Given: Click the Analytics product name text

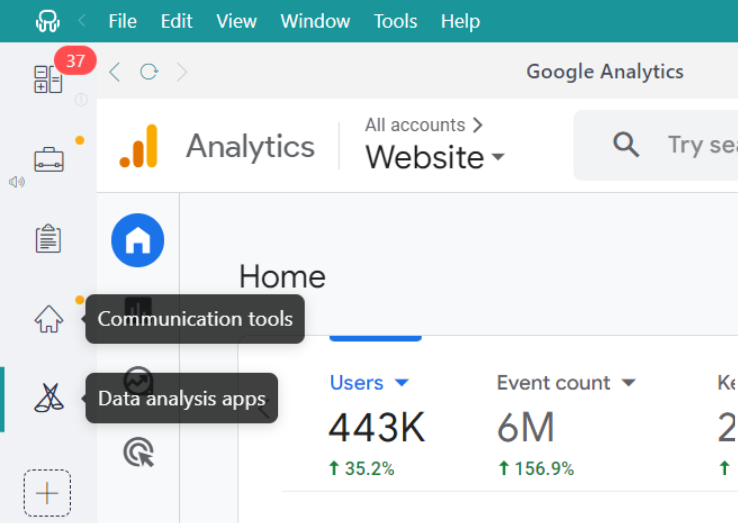Looking at the screenshot, I should coord(250,146).
